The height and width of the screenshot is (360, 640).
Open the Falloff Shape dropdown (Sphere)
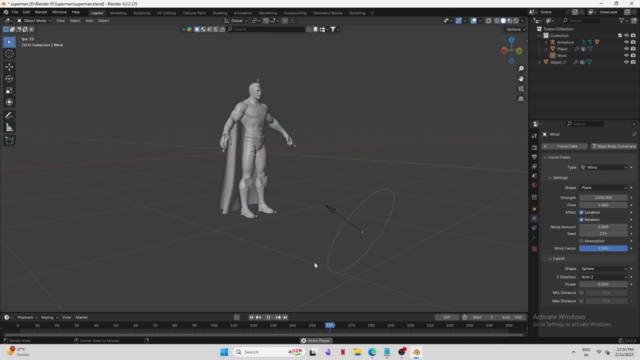point(604,269)
